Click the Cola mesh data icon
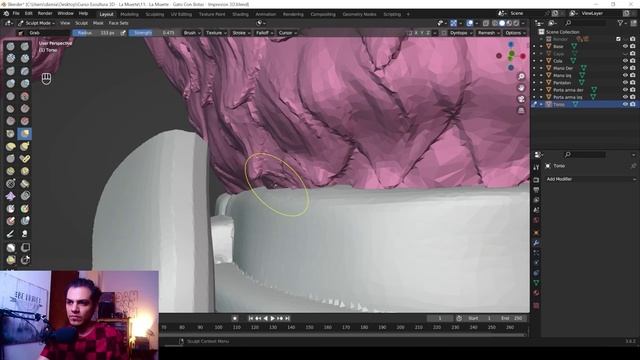 (573, 61)
